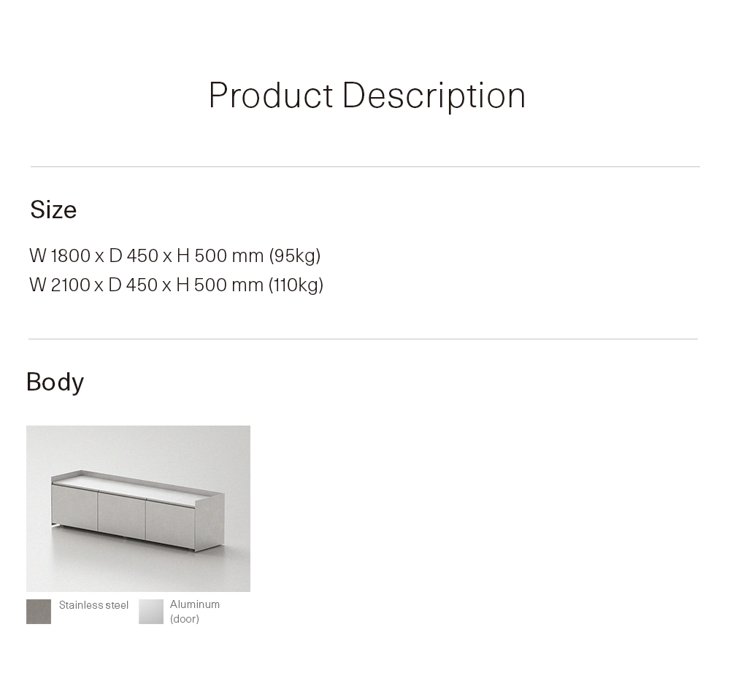Click the divider line above Size
730x700 pixels.
pyautogui.click(x=365, y=166)
